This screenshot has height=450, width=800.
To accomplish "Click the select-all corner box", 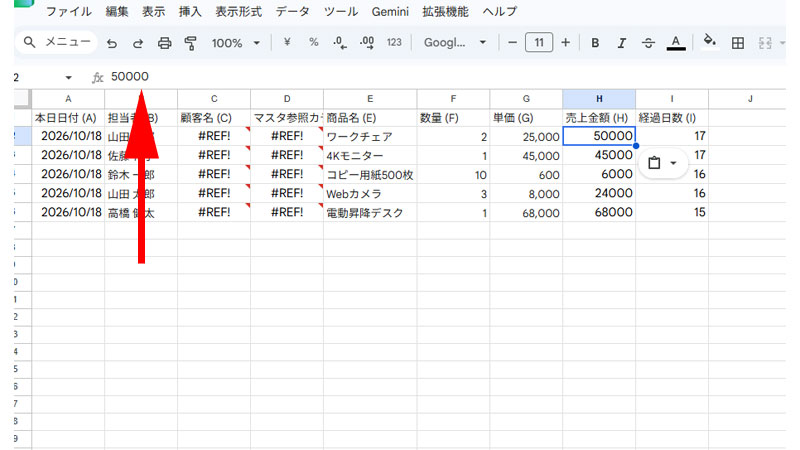I will 23,99.
